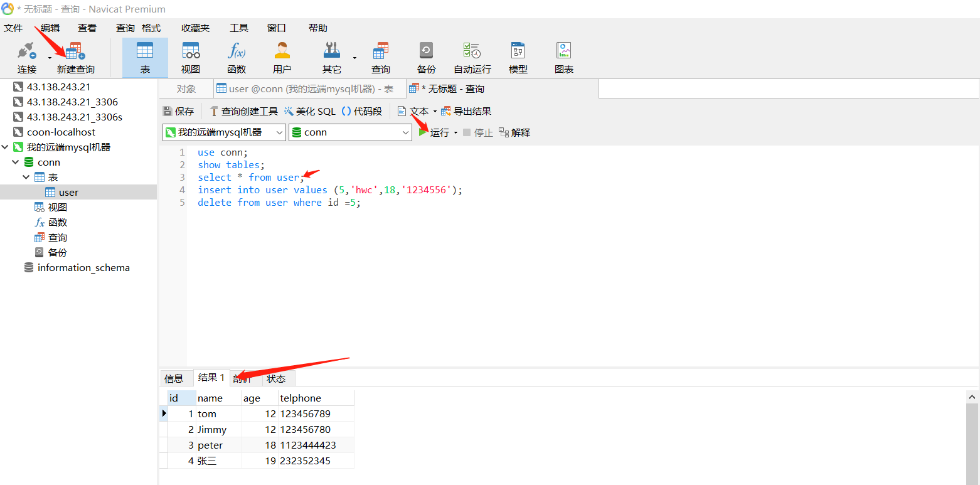This screenshot has width=980, height=485.
Task: Switch to user @conn table tab
Action: click(x=310, y=89)
